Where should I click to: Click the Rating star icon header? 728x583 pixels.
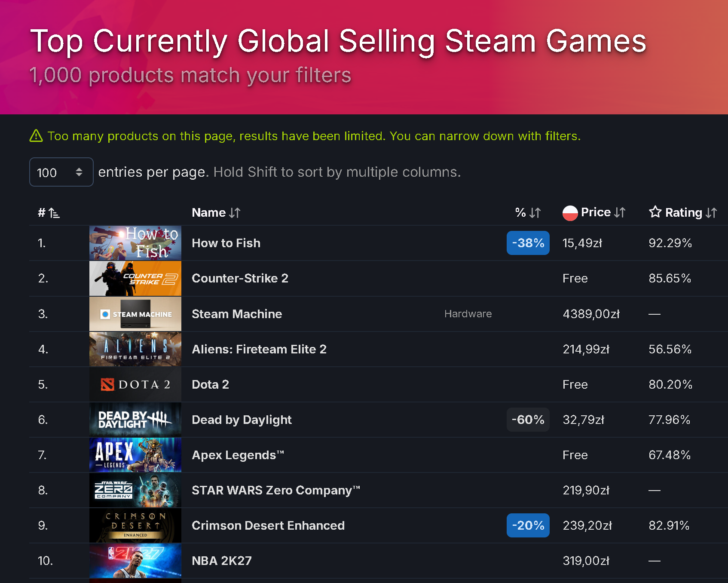coord(655,212)
